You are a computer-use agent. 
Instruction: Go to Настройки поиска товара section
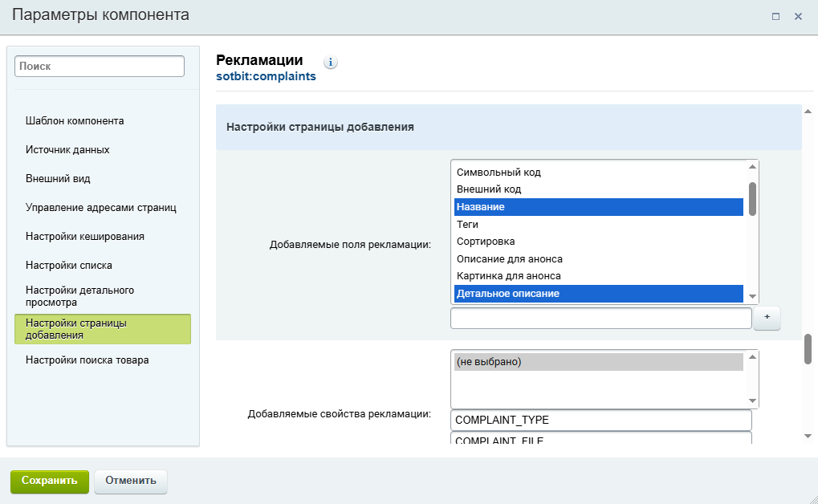pos(87,360)
